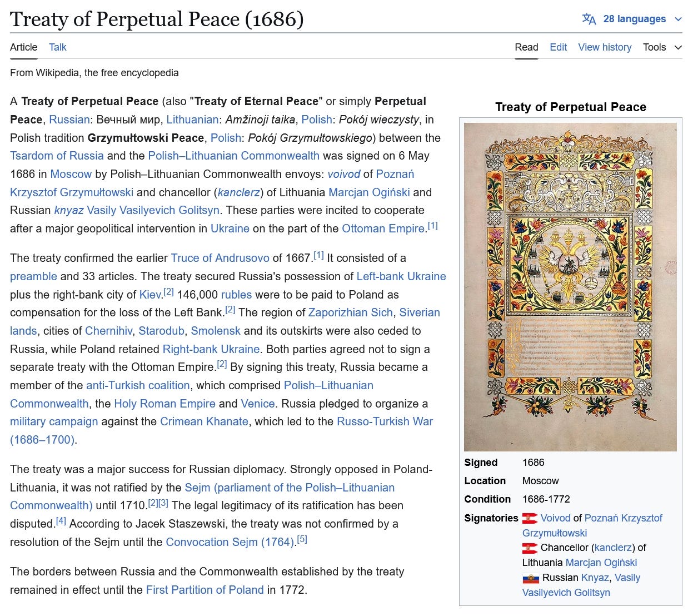
Task: Open the Starodub link
Action: [161, 331]
